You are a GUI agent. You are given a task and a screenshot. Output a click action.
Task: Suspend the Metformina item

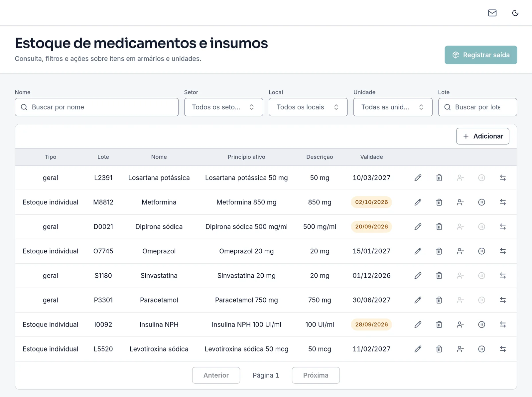pos(481,202)
